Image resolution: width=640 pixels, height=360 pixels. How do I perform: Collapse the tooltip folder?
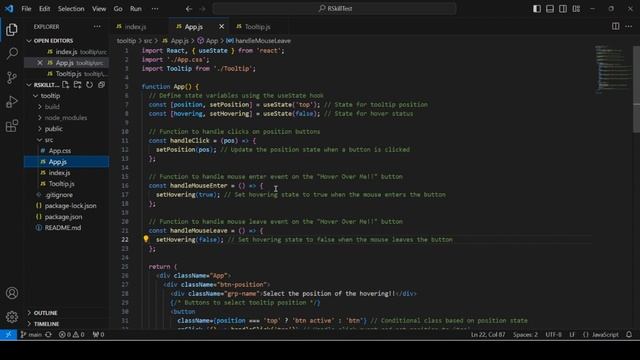coord(67,96)
